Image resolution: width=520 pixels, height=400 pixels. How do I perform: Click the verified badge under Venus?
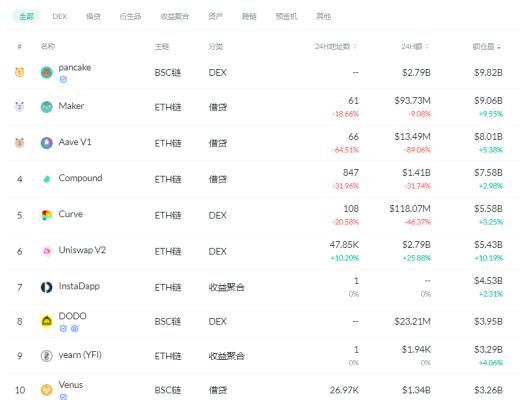coord(63,397)
